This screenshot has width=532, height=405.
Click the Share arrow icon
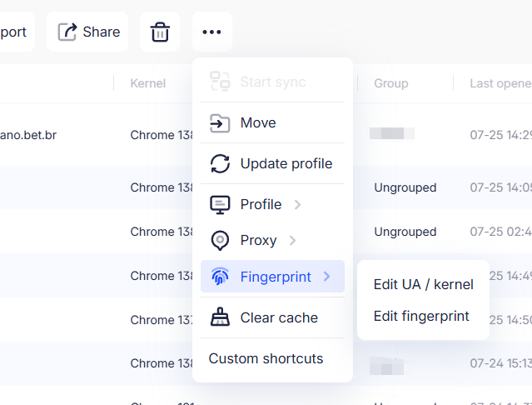pos(67,32)
